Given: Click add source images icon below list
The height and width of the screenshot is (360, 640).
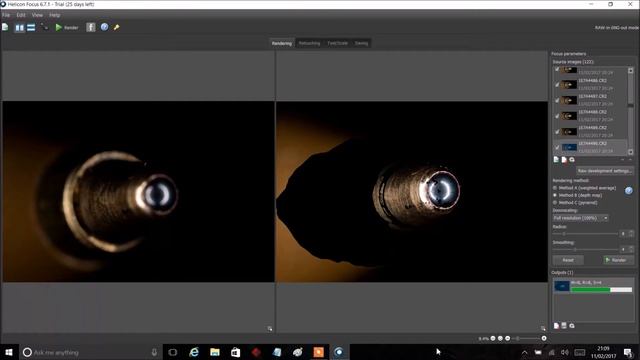Looking at the screenshot, I should click(x=556, y=160).
